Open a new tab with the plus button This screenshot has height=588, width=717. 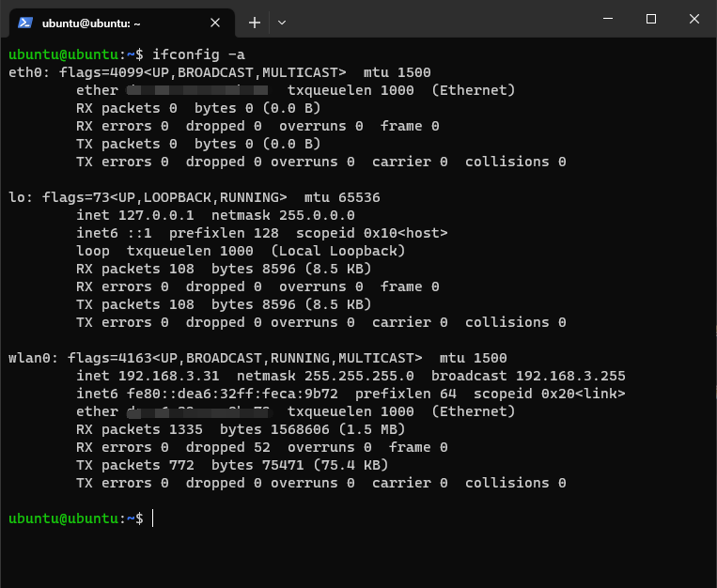click(255, 23)
